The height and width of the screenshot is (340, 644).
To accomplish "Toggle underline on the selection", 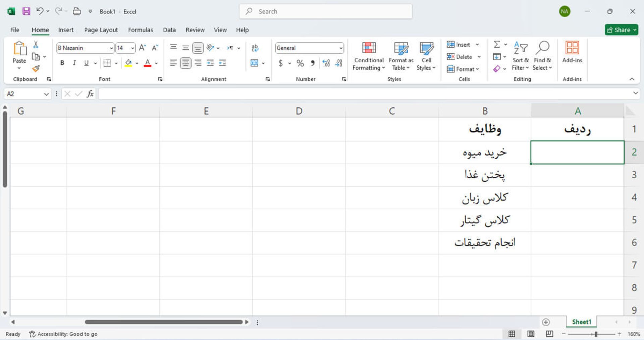I will click(x=86, y=63).
